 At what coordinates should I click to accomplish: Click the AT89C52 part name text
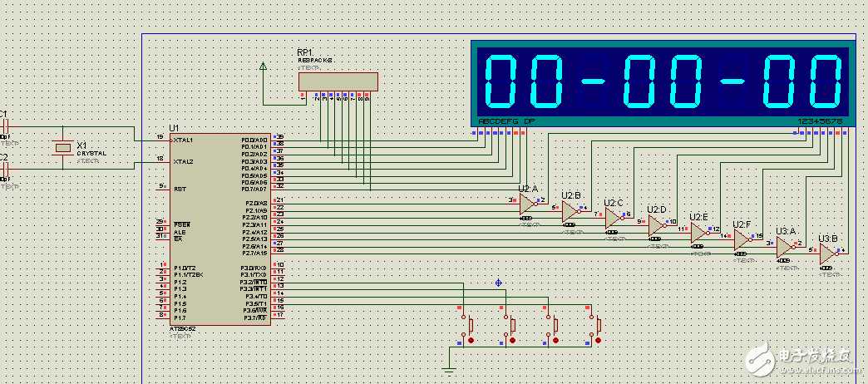pos(181,329)
